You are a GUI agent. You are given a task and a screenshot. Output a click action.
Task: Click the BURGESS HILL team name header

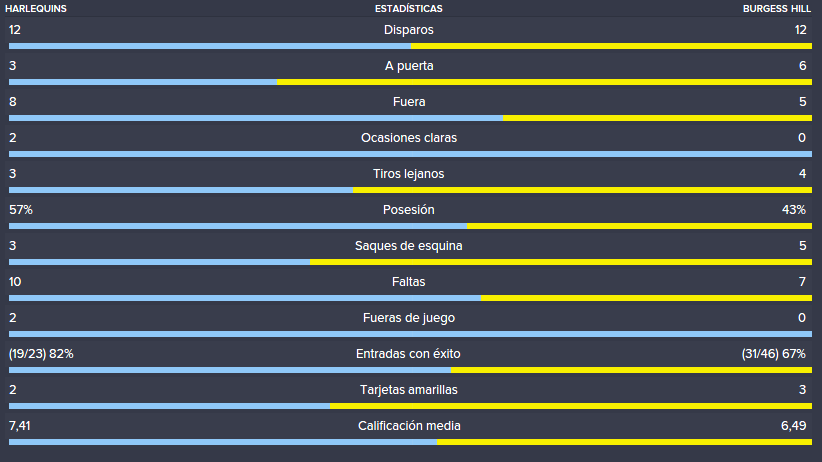[x=776, y=9]
